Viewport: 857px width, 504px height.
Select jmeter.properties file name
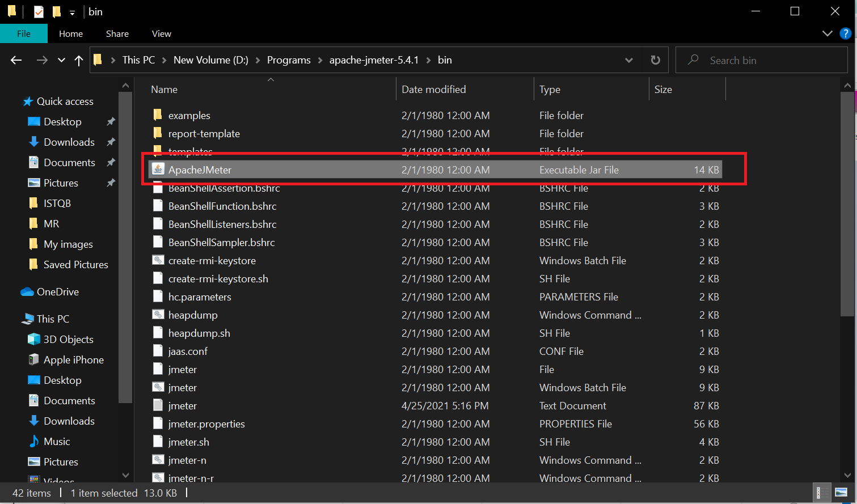206,424
